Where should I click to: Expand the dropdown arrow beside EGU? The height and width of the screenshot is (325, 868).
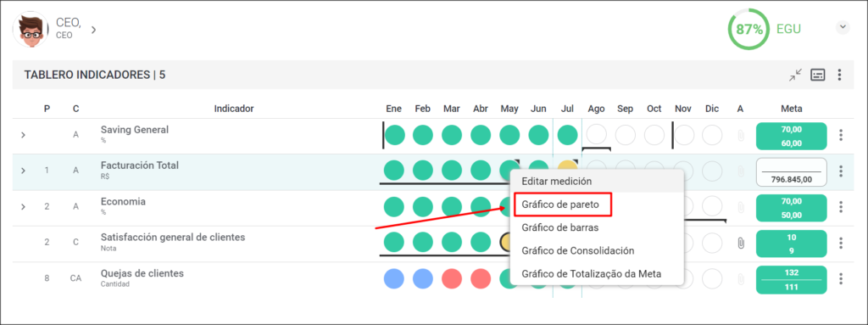(843, 27)
